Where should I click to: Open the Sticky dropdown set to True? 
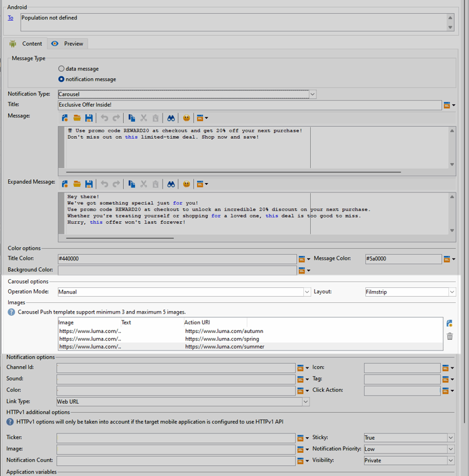[x=451, y=438]
